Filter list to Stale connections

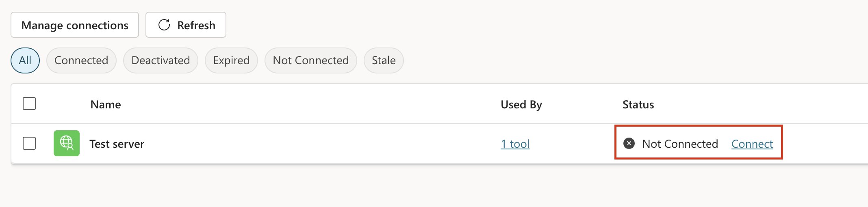384,60
